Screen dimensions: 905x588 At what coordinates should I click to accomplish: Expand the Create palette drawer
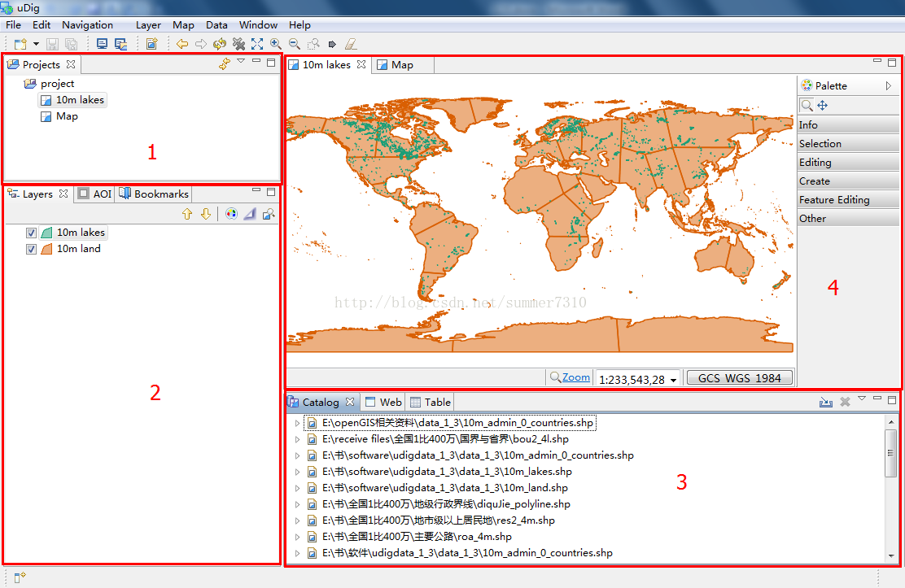point(848,181)
